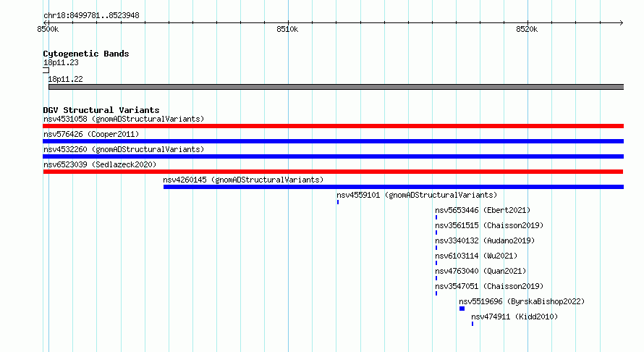Click the nsv3547051 variant marker
This screenshot has width=644, height=352.
(436, 293)
